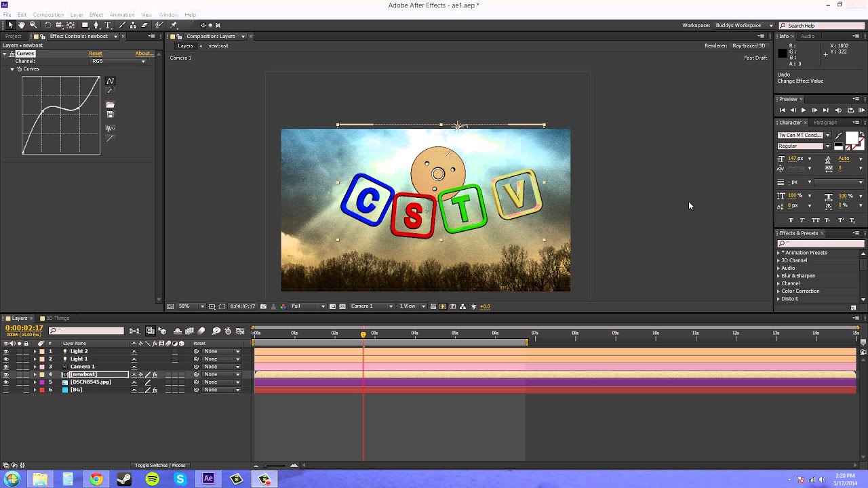Open the Layer menu
The width and height of the screenshot is (868, 488).
77,15
